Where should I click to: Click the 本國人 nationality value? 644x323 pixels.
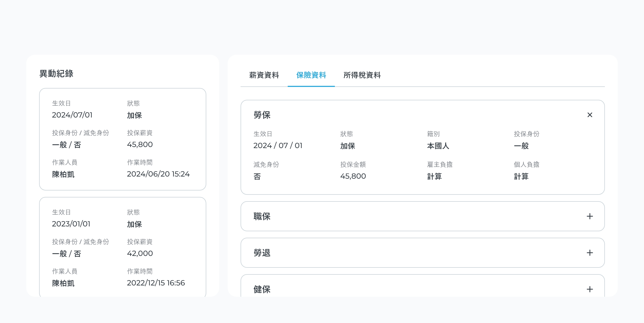(x=438, y=146)
